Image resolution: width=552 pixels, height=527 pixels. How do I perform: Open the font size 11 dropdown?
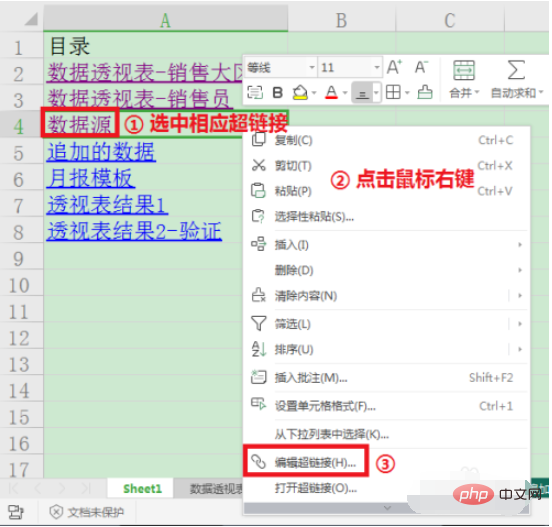377,67
